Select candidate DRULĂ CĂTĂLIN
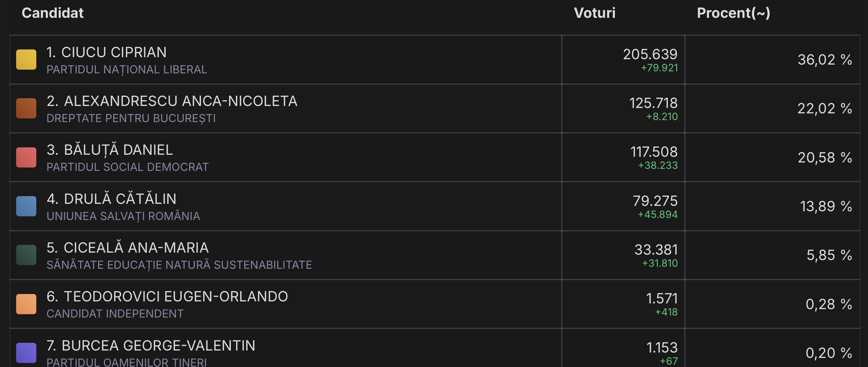The image size is (868, 367). coord(120,199)
